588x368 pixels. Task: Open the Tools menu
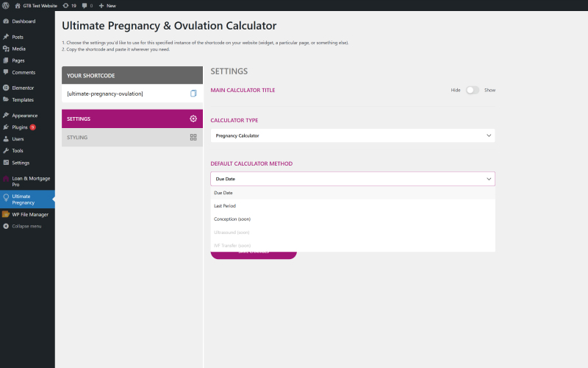(27, 151)
